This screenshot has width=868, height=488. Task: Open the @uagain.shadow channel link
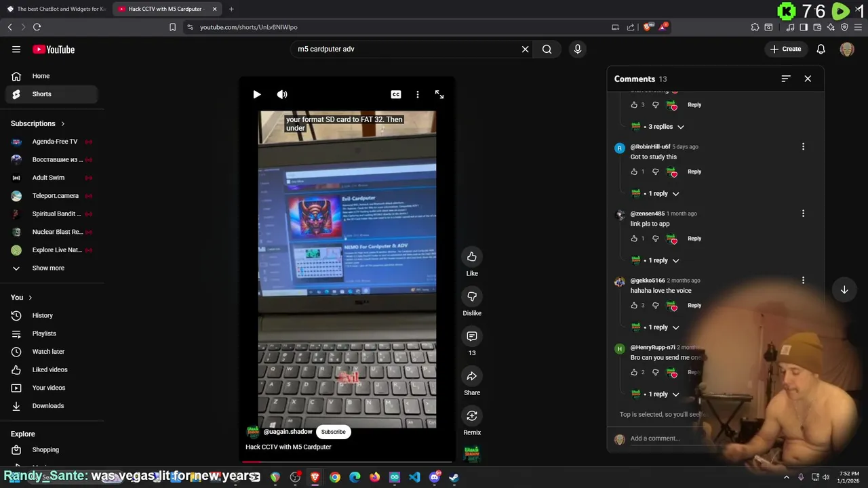point(288,432)
